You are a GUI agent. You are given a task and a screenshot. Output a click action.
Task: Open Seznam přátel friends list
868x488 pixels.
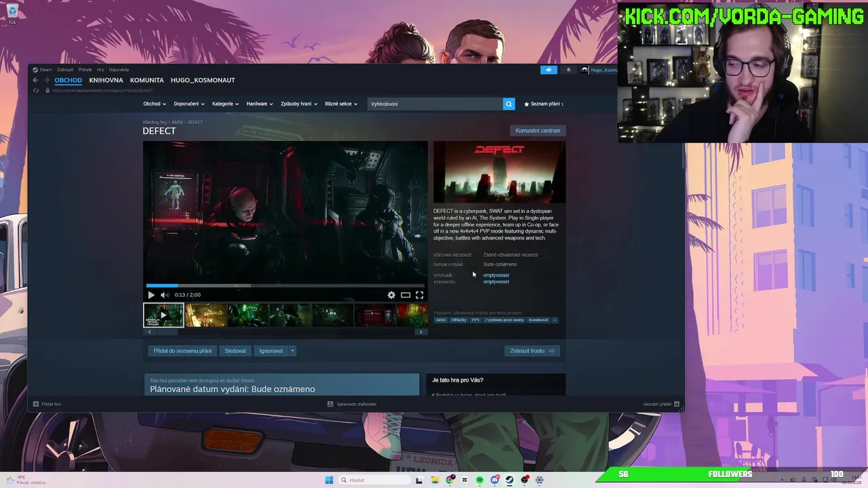[661, 404]
